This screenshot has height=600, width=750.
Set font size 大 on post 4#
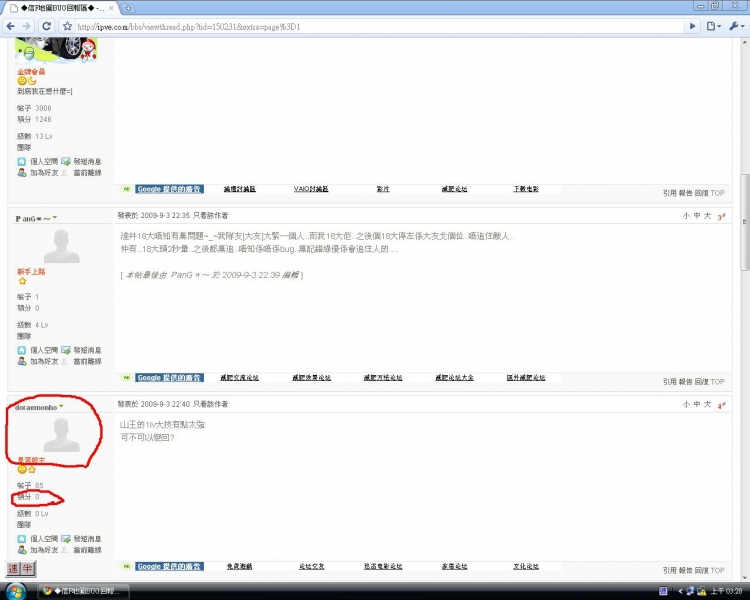(x=707, y=404)
